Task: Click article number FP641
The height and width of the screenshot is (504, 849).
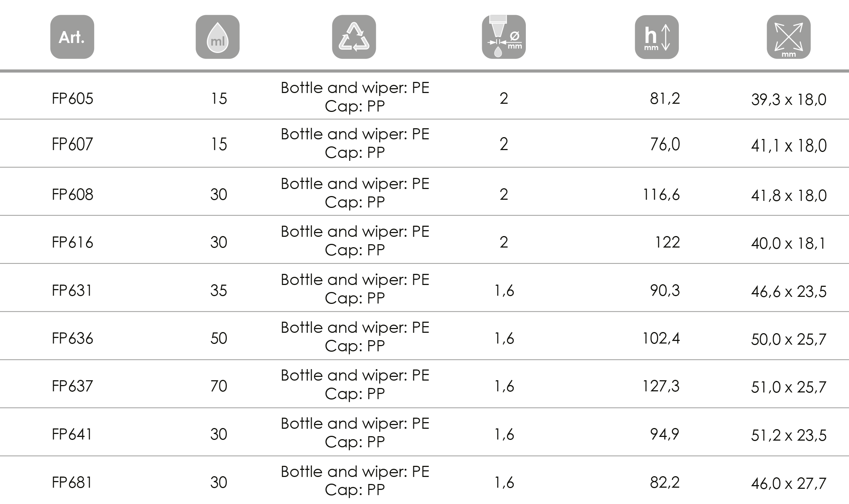Action: (72, 434)
